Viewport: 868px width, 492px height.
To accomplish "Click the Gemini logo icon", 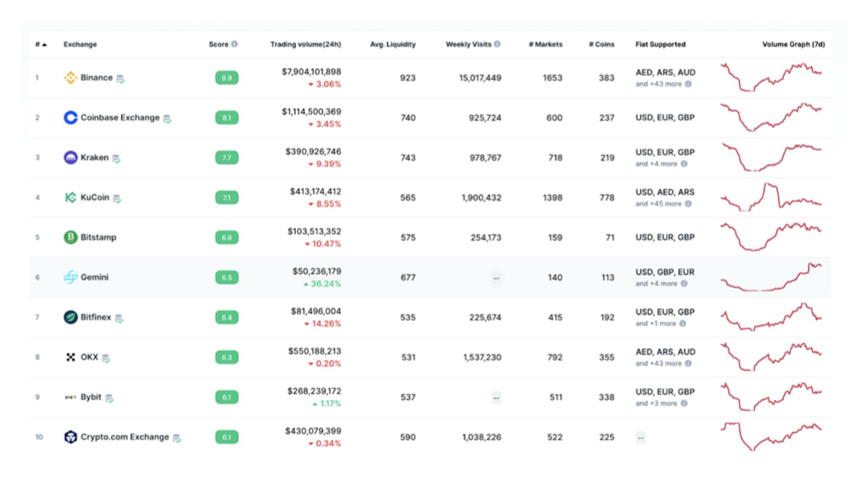I will coord(70,277).
